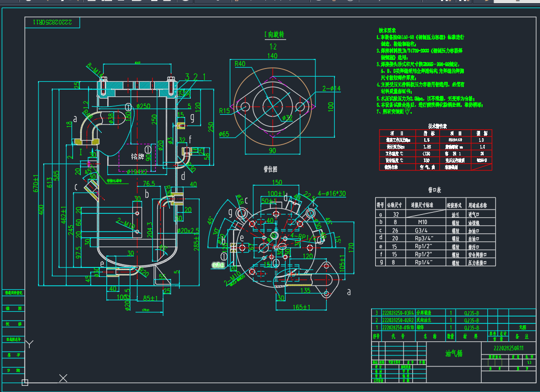
Task: Select the 用途或名称 column header
Action: tap(477, 205)
